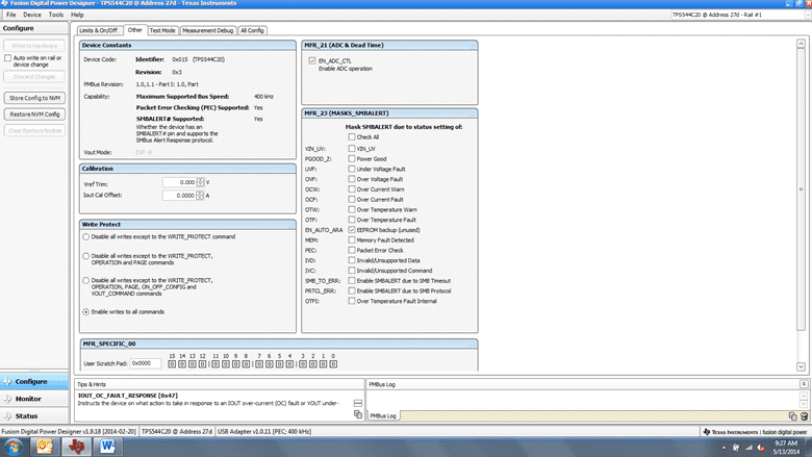
Task: Click Write to Hardware button
Action: 35,46
